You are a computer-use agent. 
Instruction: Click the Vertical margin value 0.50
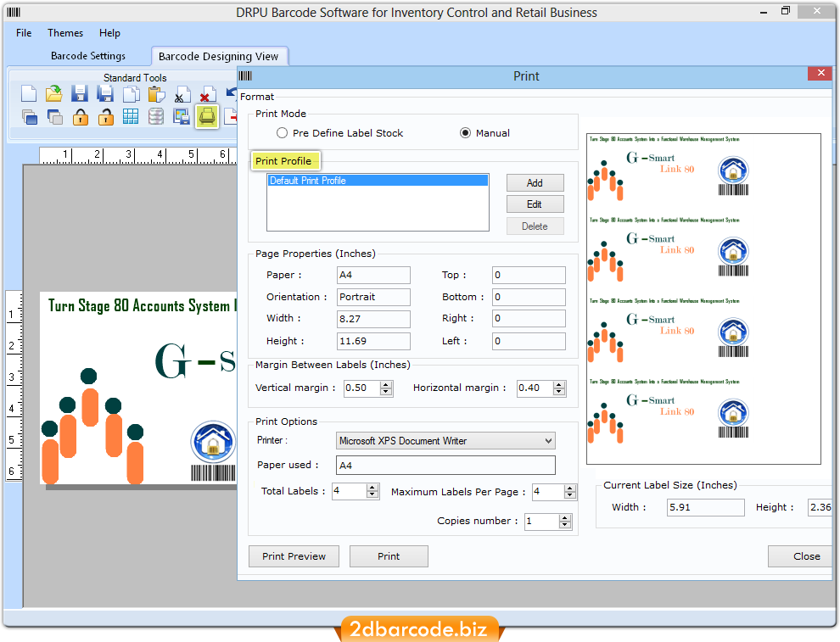pos(362,388)
